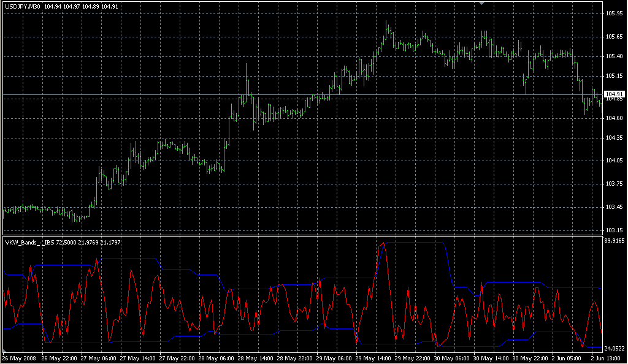This screenshot has height=364, width=628.
Task: Click the chart shift triangle marker at top
Action: pyautogui.click(x=482, y=4)
